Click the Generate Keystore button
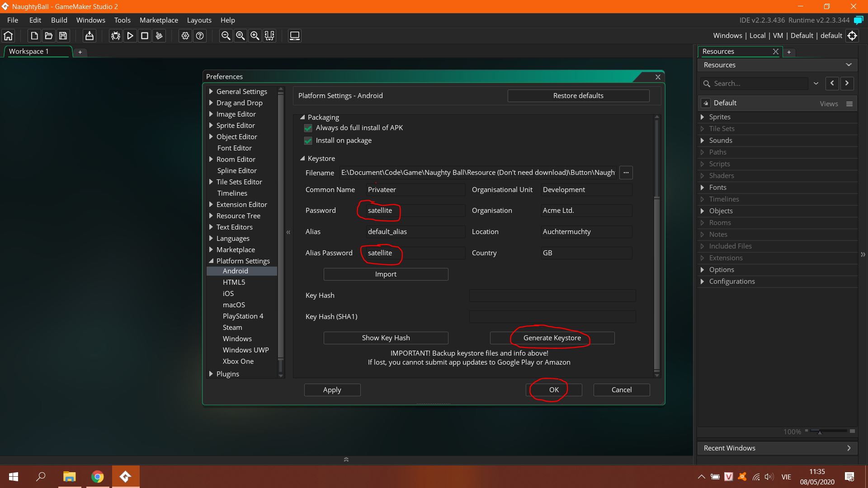Viewport: 868px width, 488px height. pos(552,338)
